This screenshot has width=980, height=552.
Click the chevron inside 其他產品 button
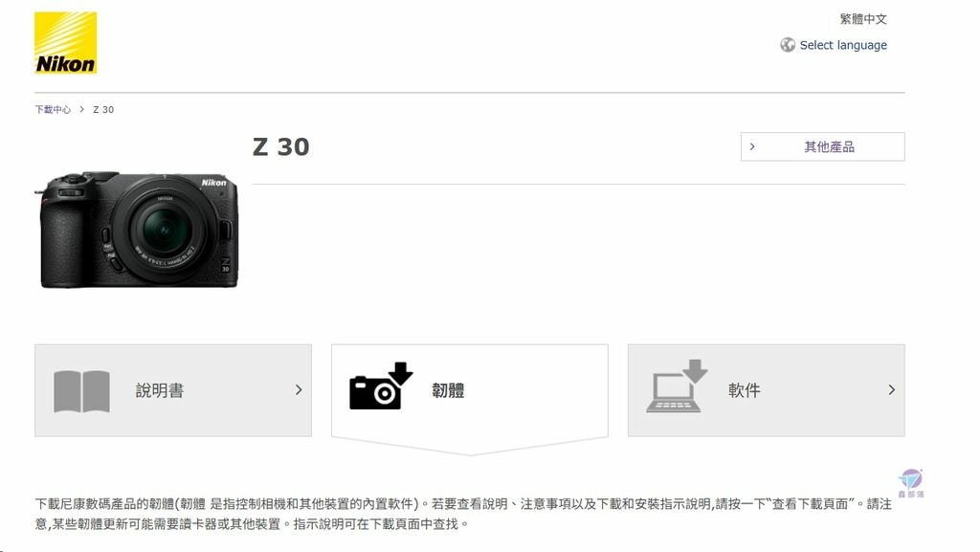752,146
